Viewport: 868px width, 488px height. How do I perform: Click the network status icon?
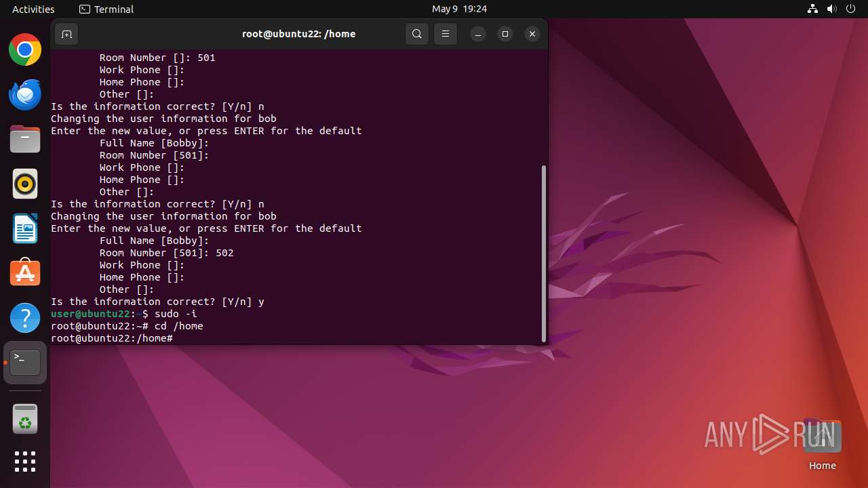pos(813,9)
